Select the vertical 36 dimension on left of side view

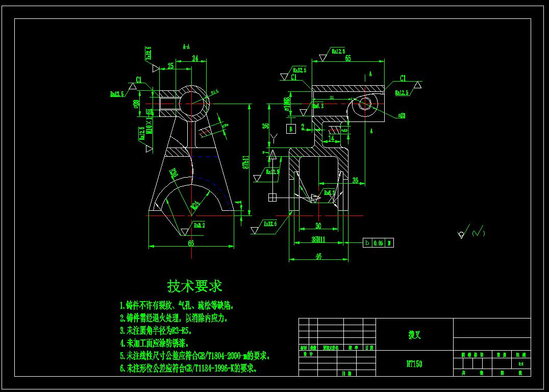(x=266, y=126)
